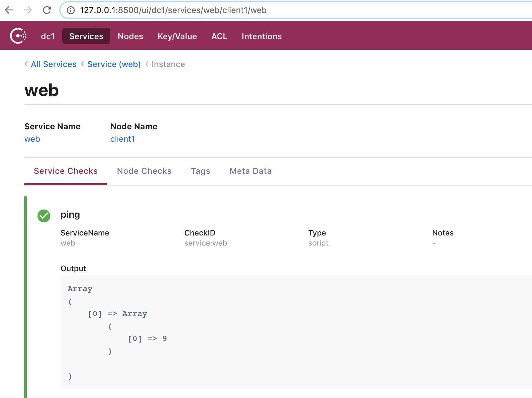Click the Output label
The width and height of the screenshot is (532, 398).
click(x=73, y=268)
